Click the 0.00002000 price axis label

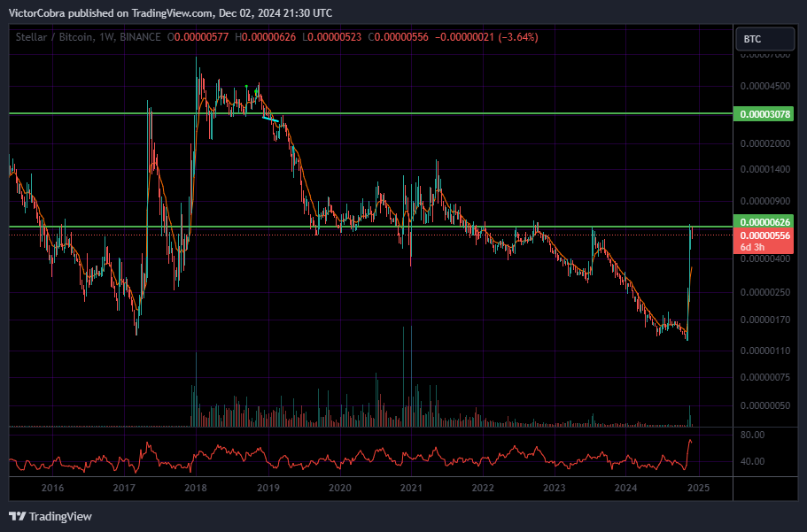(764, 143)
